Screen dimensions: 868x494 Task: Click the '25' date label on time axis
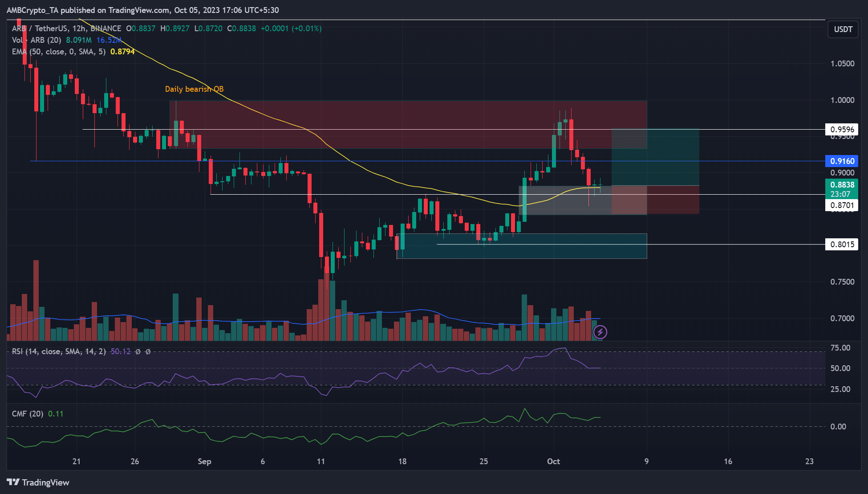click(x=484, y=461)
